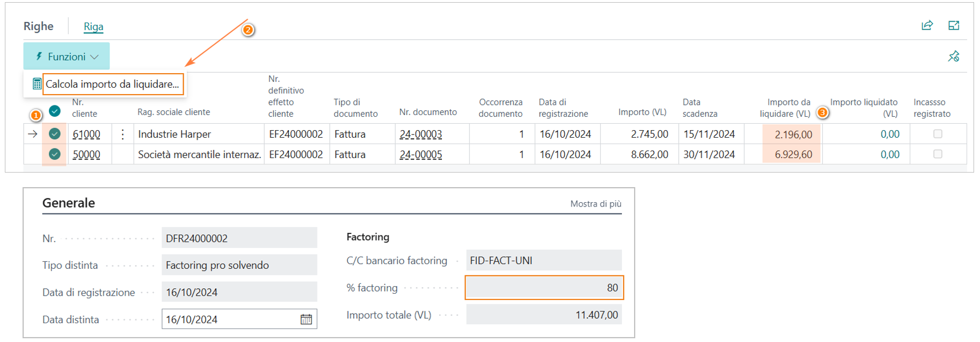This screenshot has width=980, height=342.
Task: Select Calcola importo da liquidare menu entry
Action: [113, 84]
